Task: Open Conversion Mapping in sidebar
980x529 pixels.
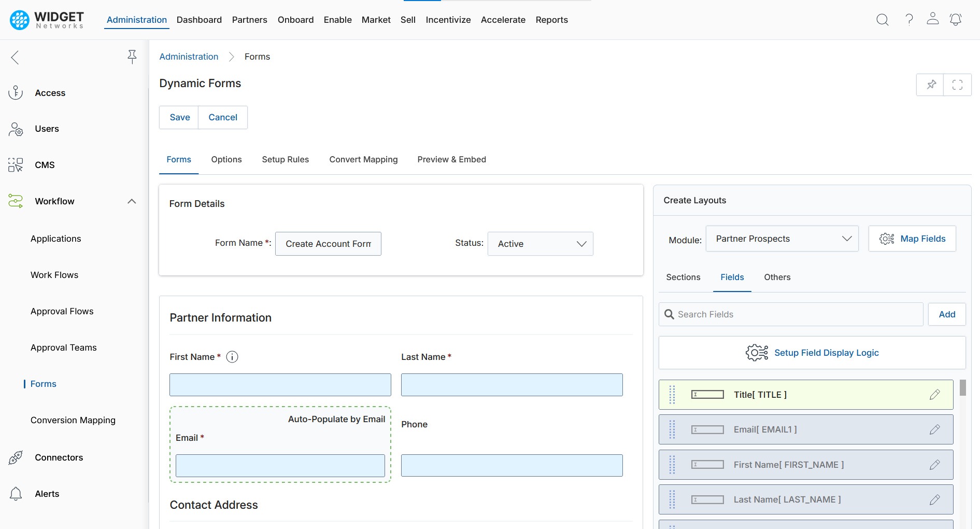Action: 73,420
